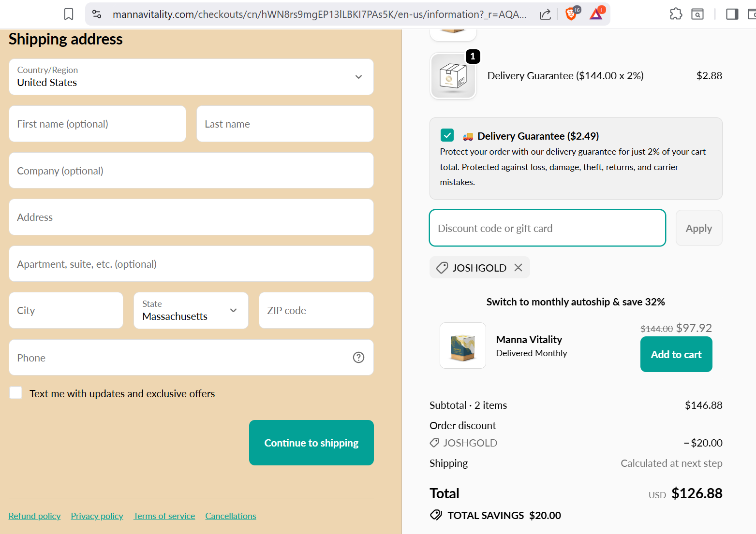Click into the Address field

[x=191, y=217]
